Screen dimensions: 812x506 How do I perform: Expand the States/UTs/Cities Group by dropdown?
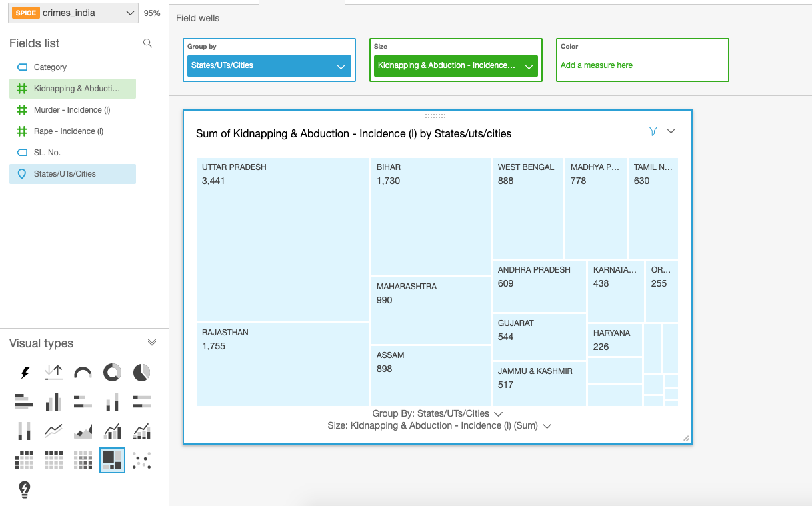(340, 66)
